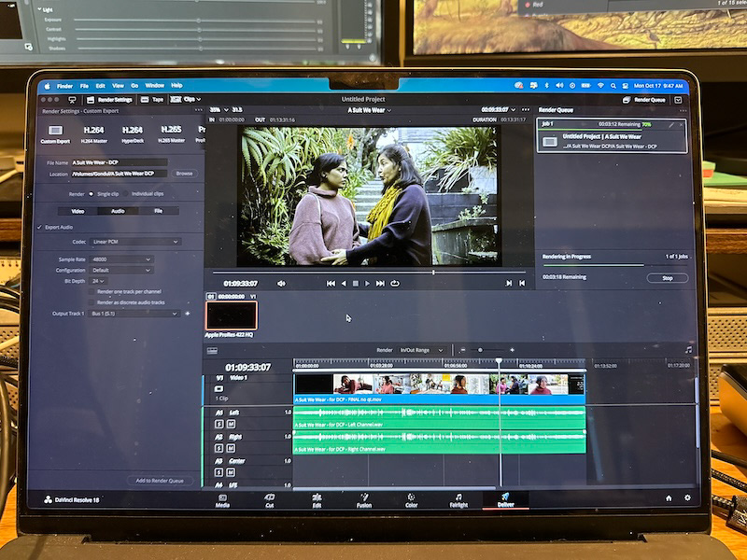Enable Render as discrete audio tracks
Image resolution: width=747 pixels, height=560 pixels.
click(x=92, y=302)
